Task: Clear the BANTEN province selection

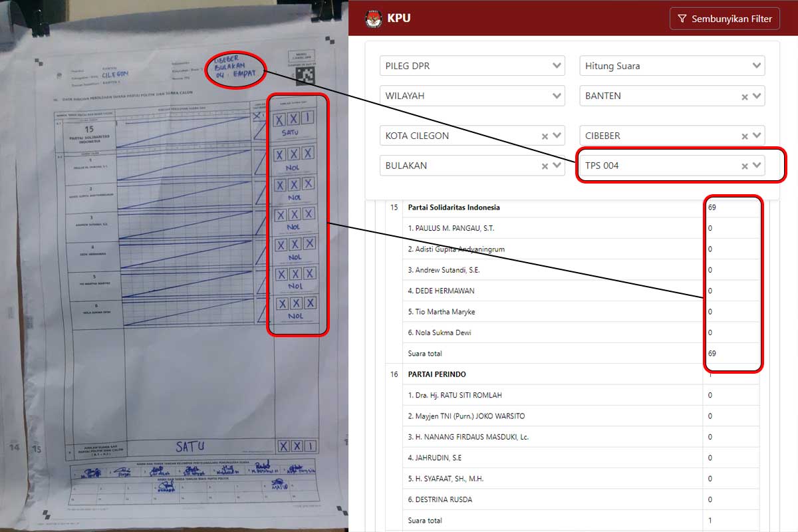Action: (745, 96)
